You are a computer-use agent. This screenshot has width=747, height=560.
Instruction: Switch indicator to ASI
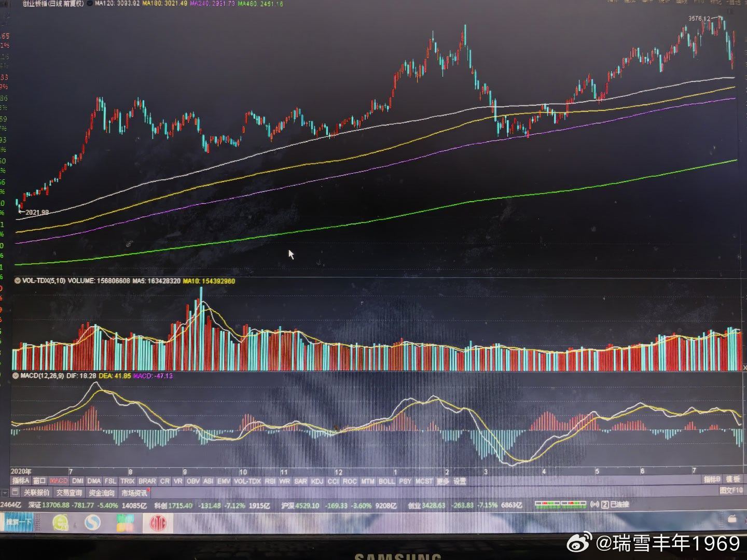point(208,481)
